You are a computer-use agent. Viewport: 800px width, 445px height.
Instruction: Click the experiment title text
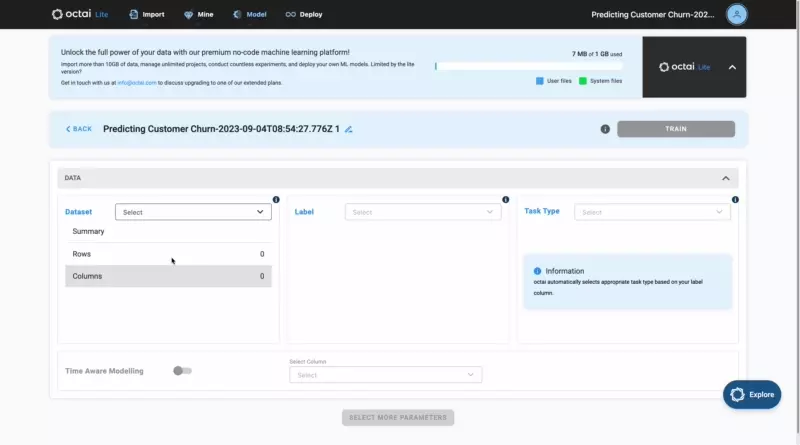(221, 129)
